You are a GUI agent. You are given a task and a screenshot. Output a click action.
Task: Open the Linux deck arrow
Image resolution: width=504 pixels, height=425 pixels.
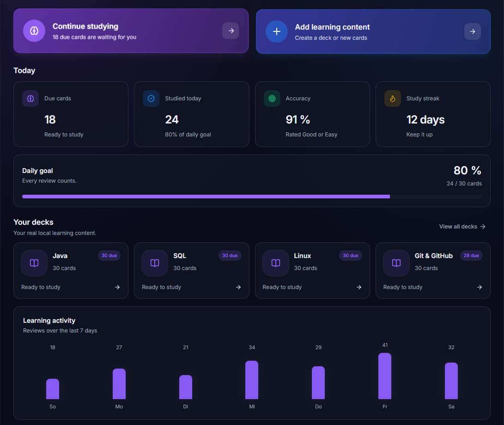coord(359,287)
